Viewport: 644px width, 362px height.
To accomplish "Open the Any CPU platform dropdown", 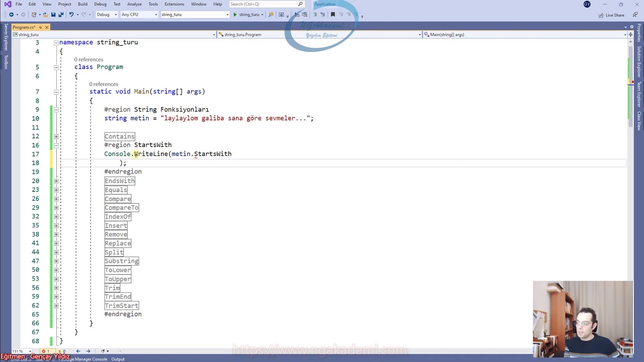I will pos(139,15).
